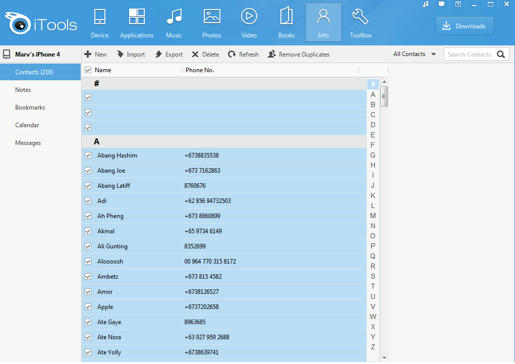Select contact Aloooosh
Screen dimensions: 515x364
[x=110, y=261]
